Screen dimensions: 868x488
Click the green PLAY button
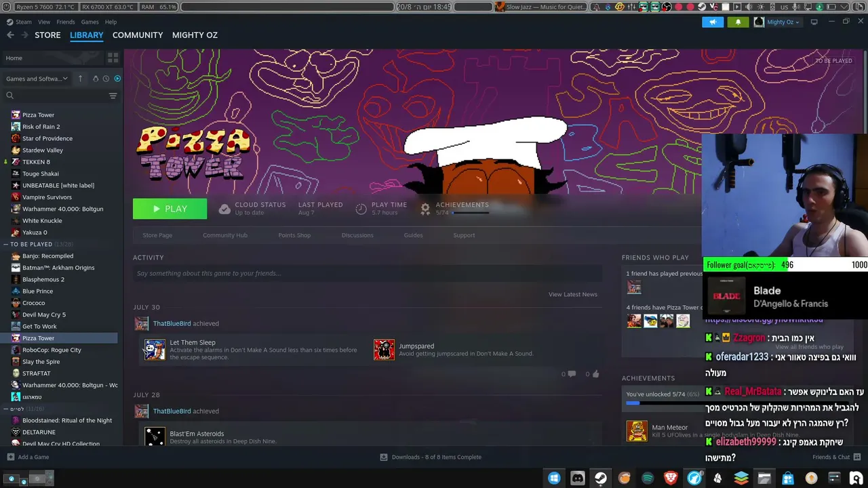(170, 209)
